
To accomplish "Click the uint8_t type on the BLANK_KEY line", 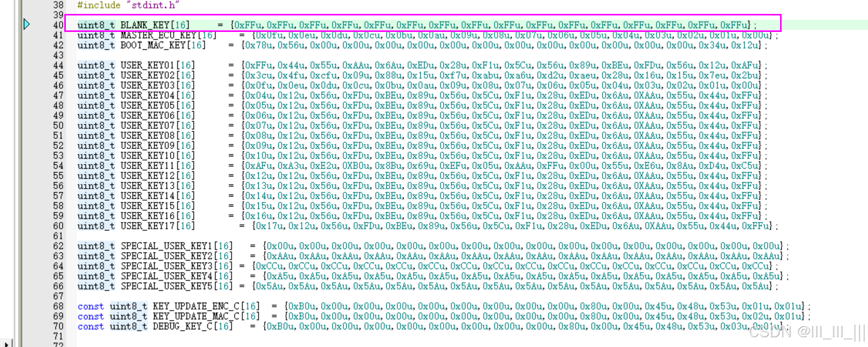I will 96,25.
